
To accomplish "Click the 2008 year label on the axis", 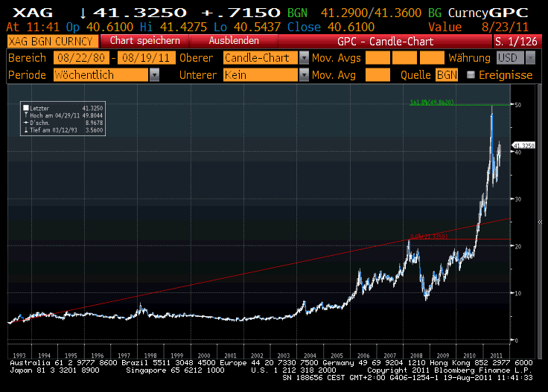I will (416, 356).
